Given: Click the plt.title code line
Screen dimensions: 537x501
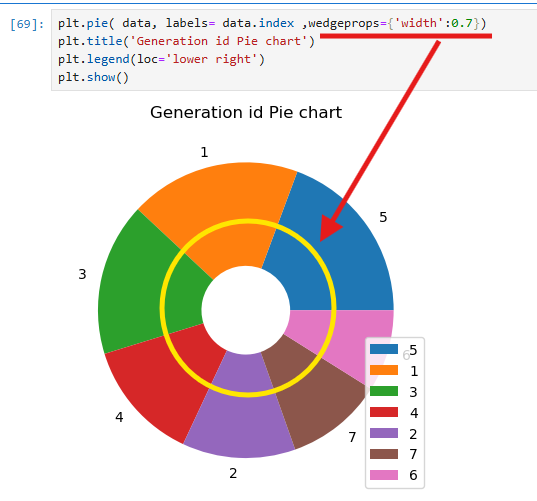Looking at the screenshot, I should (186, 41).
